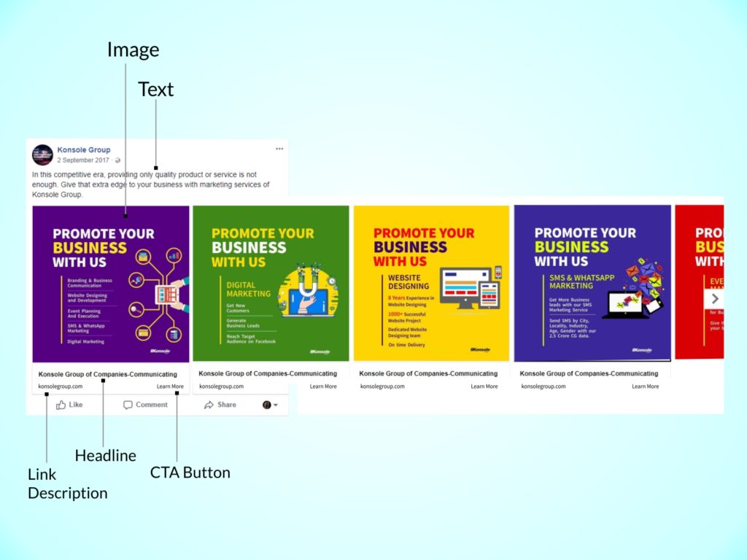Click the CTA Button annotation label
This screenshot has height=560, width=747.
(x=190, y=472)
